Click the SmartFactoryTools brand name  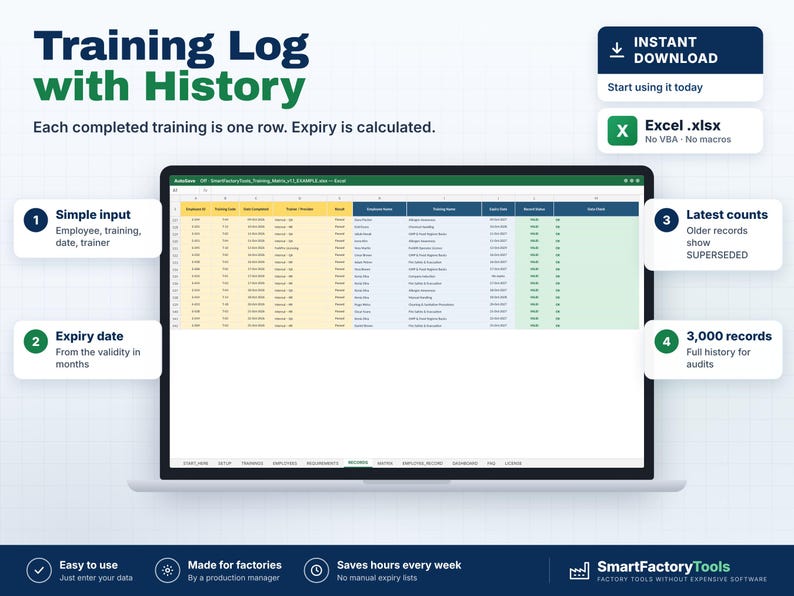(x=663, y=566)
